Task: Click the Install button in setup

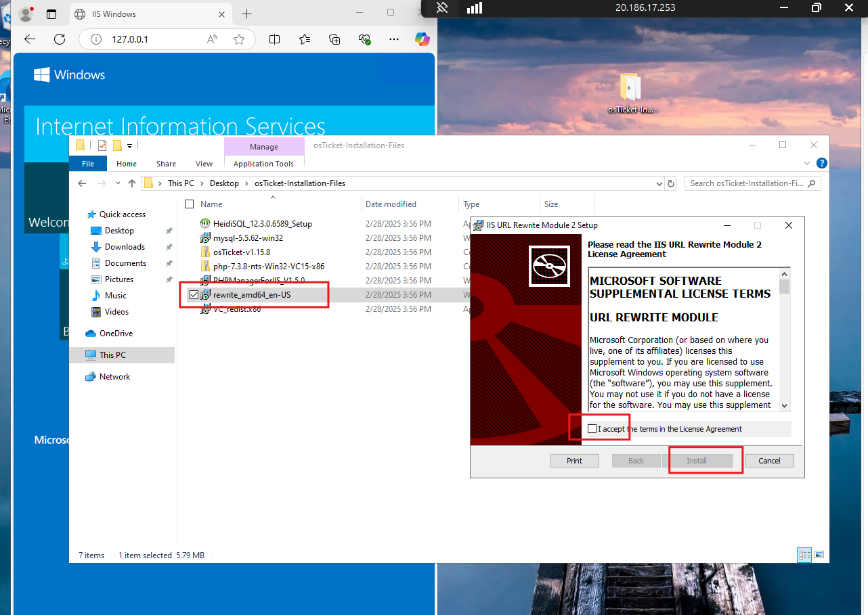Action: pos(697,461)
